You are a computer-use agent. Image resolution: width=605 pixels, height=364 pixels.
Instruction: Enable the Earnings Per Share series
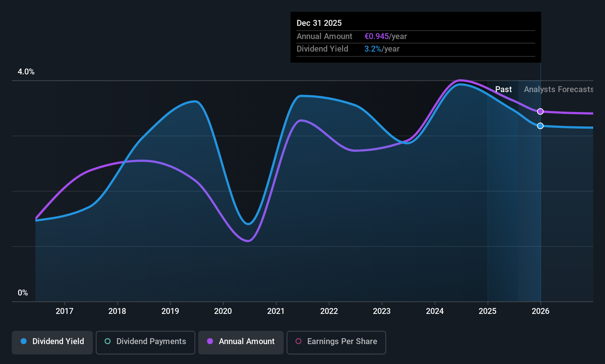[336, 342]
